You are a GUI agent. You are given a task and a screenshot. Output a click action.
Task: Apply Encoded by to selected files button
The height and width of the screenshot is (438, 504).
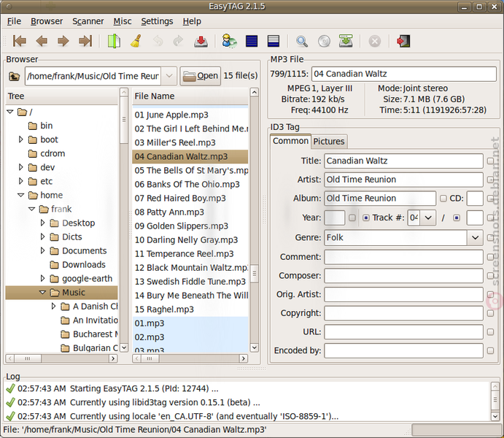pos(490,350)
